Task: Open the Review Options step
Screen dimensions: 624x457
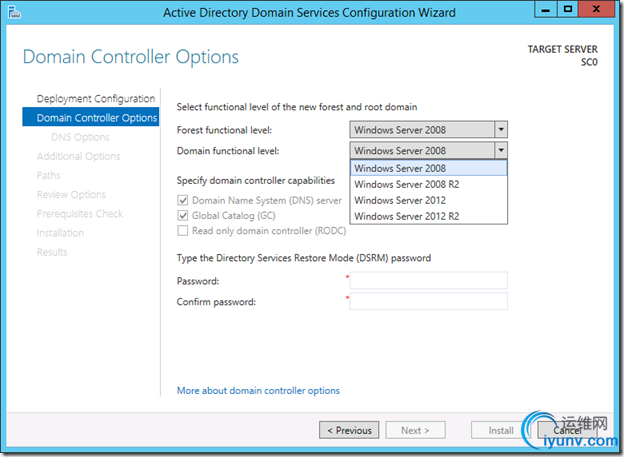Action: tap(71, 194)
